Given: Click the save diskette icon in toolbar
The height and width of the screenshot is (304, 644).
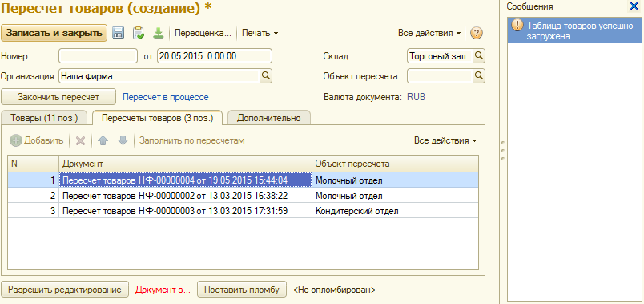Looking at the screenshot, I should (119, 34).
